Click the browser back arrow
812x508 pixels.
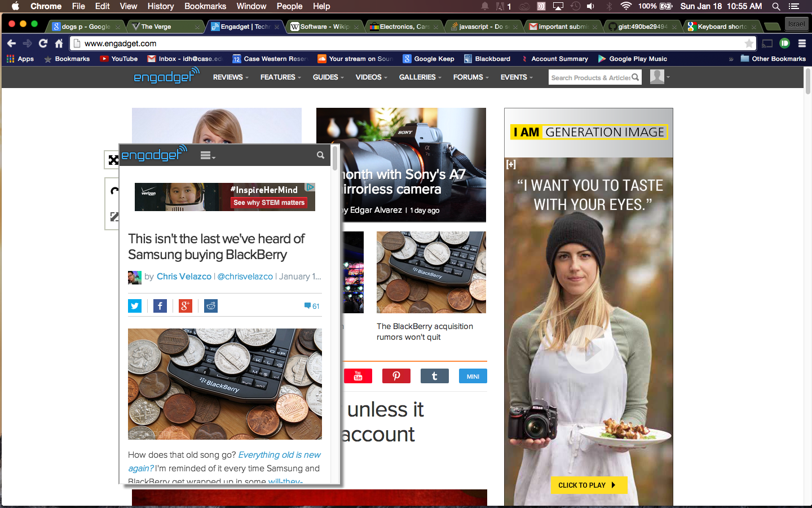pos(11,43)
